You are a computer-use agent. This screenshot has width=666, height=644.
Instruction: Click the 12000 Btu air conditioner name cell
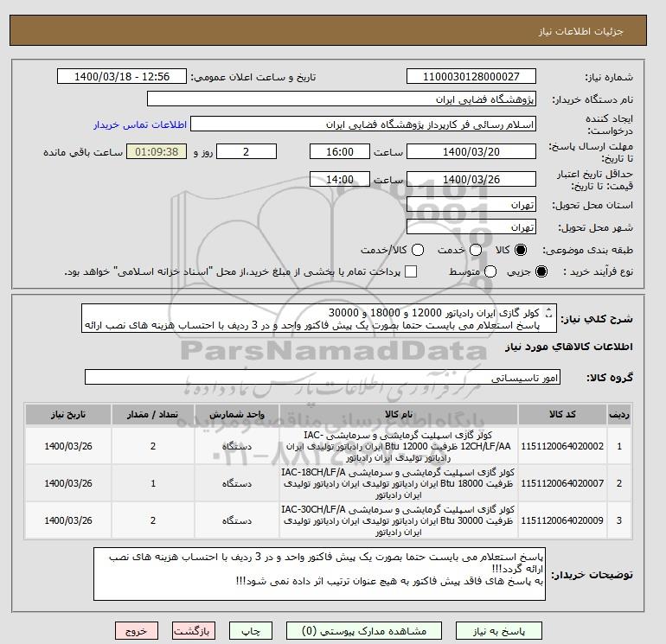click(x=399, y=446)
